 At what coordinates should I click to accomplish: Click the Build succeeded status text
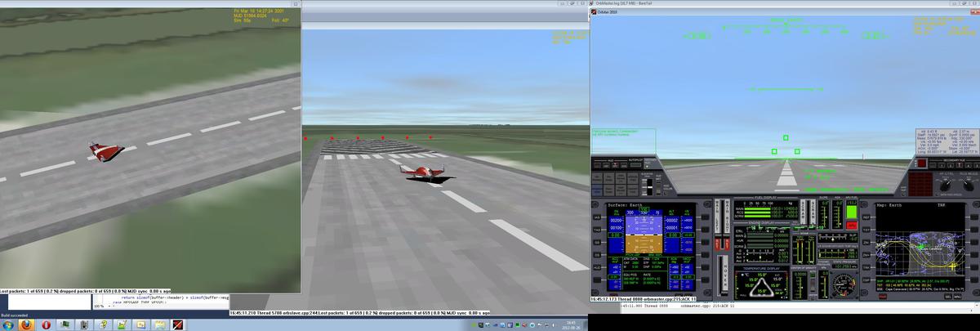14,315
